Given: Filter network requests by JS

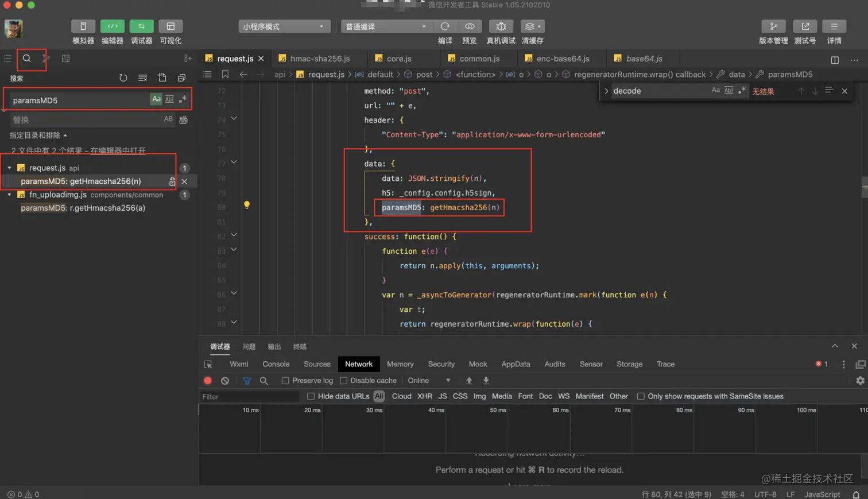Looking at the screenshot, I should pyautogui.click(x=442, y=396).
